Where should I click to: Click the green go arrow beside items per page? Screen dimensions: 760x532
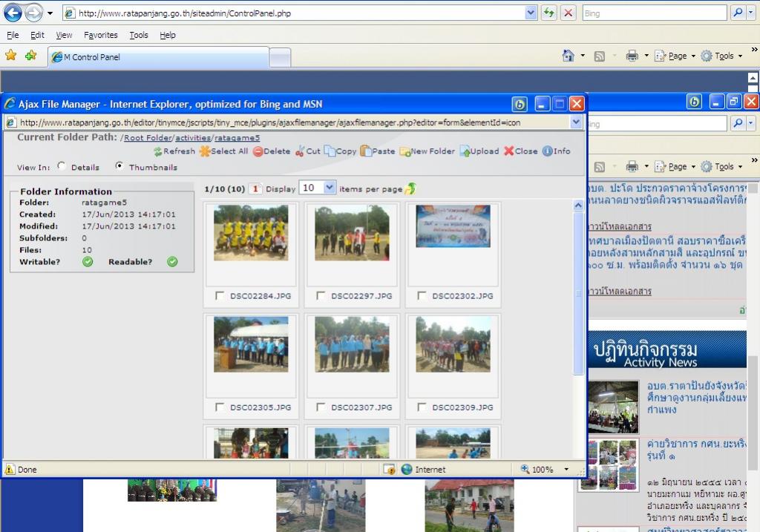(x=410, y=188)
